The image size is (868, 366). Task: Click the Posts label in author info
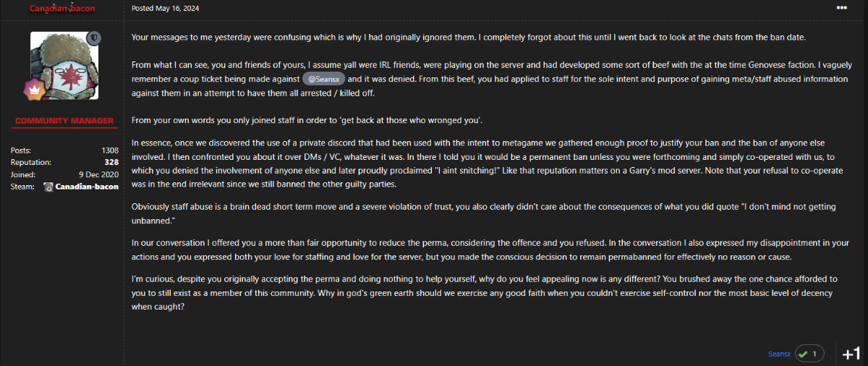(x=21, y=150)
